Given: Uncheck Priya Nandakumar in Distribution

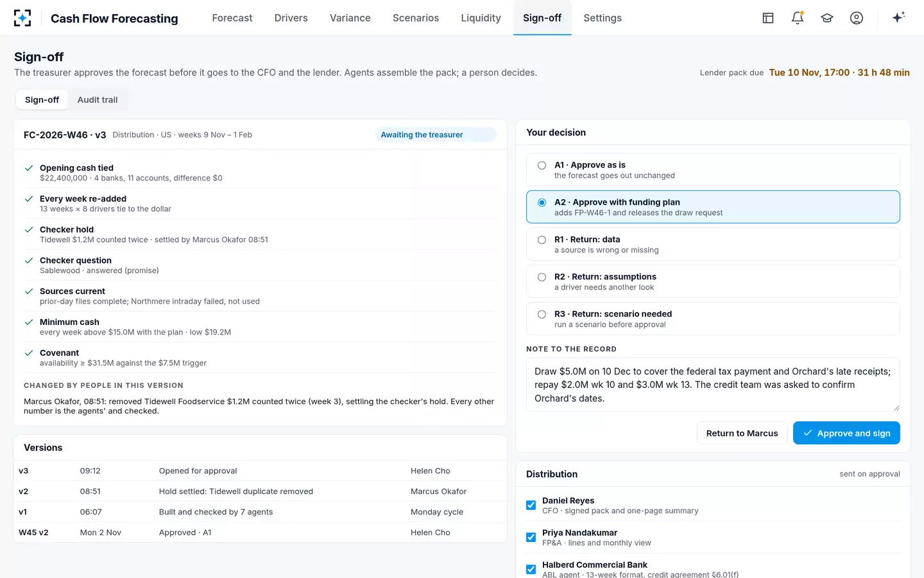Looking at the screenshot, I should tap(531, 538).
